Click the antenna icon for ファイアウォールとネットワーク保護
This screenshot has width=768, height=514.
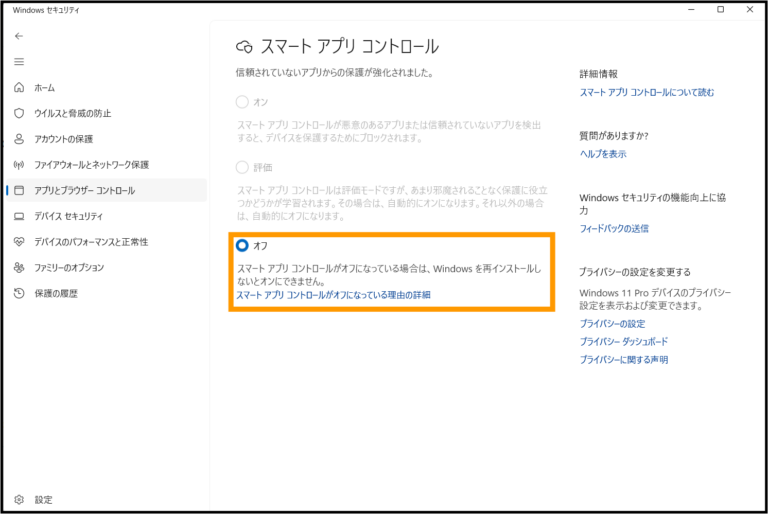[19, 165]
